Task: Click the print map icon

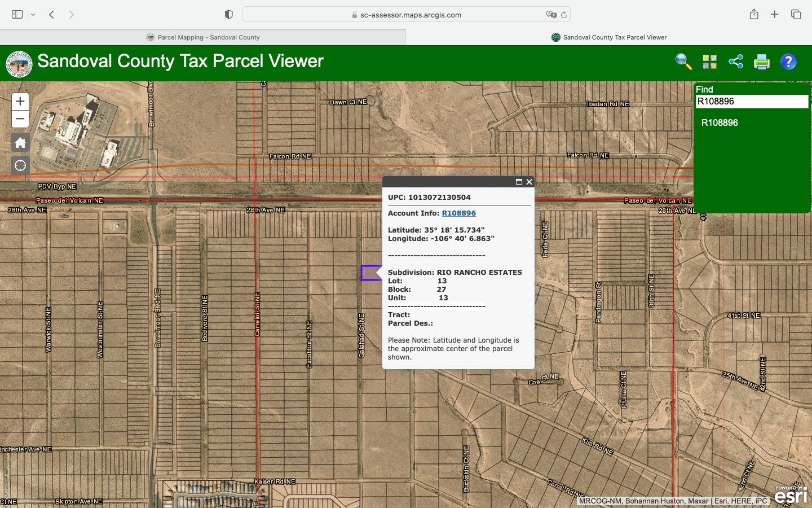Action: click(762, 62)
